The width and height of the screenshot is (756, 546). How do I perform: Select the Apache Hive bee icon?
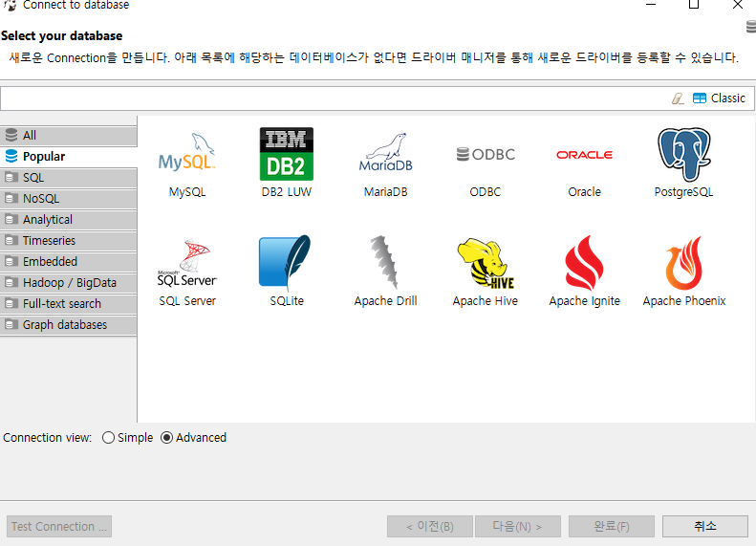(486, 263)
